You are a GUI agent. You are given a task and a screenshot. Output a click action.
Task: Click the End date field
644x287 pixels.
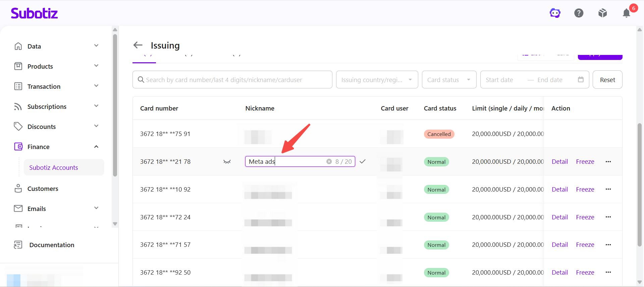550,80
